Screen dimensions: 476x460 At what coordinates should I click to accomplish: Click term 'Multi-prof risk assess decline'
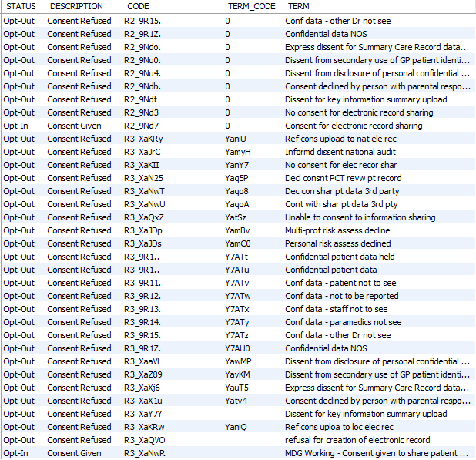tap(337, 230)
